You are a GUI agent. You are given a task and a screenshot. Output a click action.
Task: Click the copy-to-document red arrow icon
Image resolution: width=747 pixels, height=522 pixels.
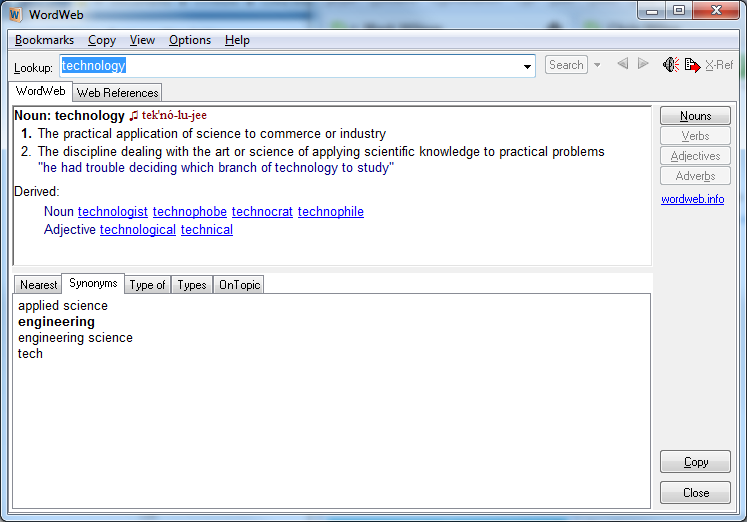692,65
